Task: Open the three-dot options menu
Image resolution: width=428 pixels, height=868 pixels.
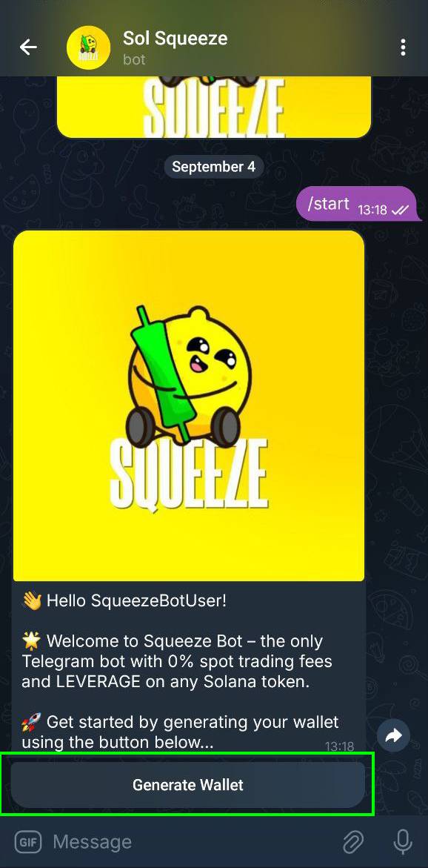Action: coord(403,47)
